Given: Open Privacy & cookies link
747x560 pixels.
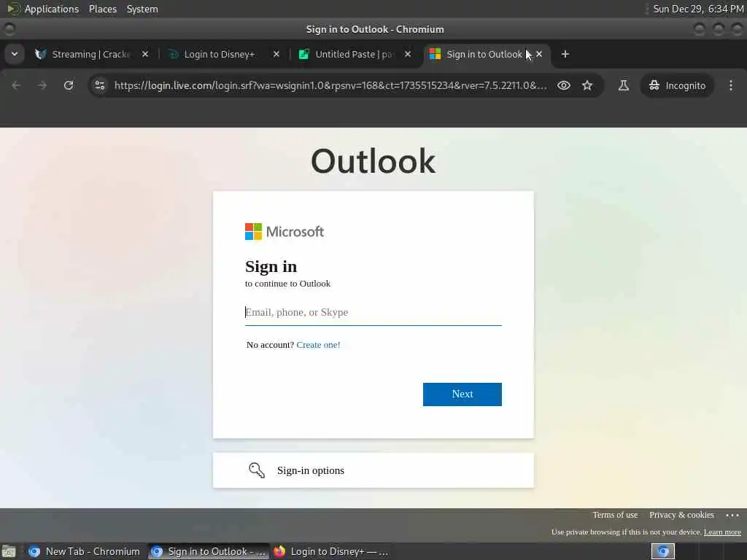Looking at the screenshot, I should tap(681, 515).
